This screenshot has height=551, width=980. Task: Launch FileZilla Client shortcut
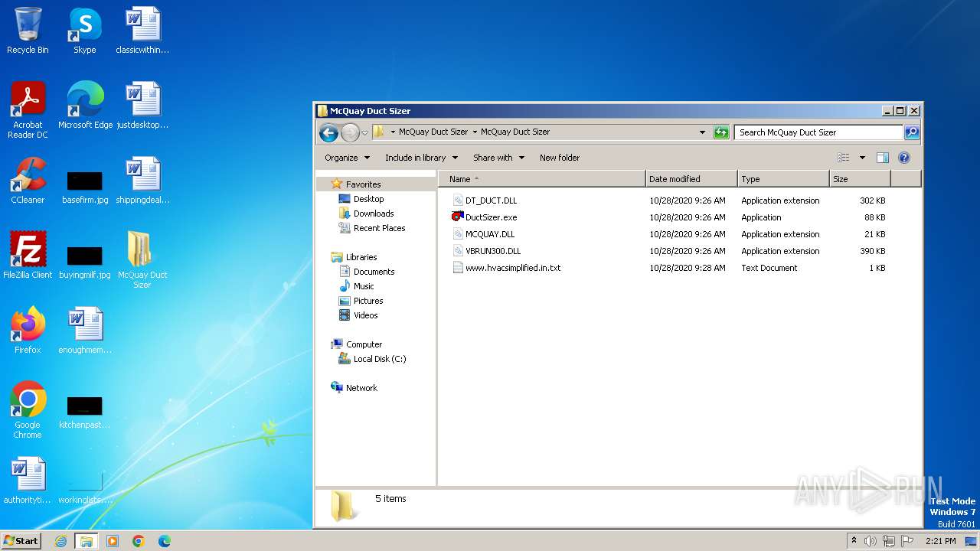(x=28, y=256)
